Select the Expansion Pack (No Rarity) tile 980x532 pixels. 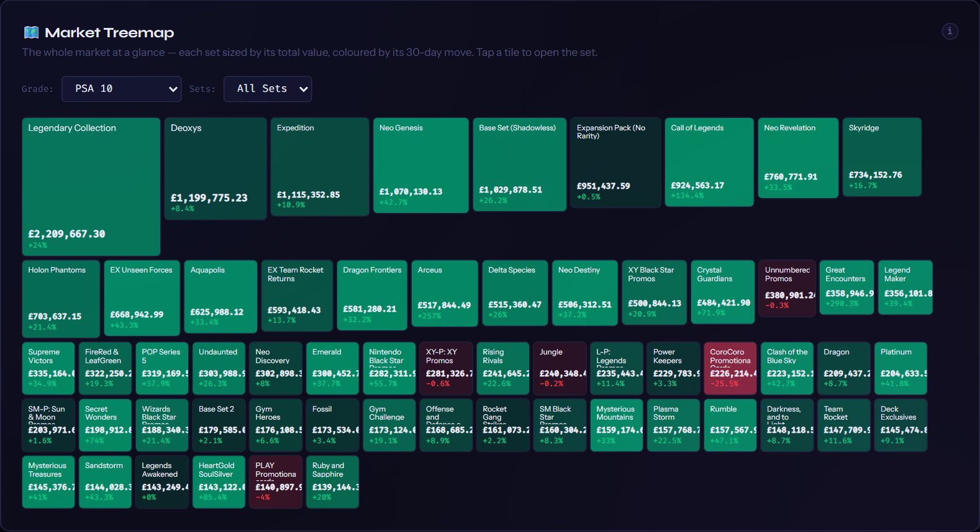click(x=615, y=163)
